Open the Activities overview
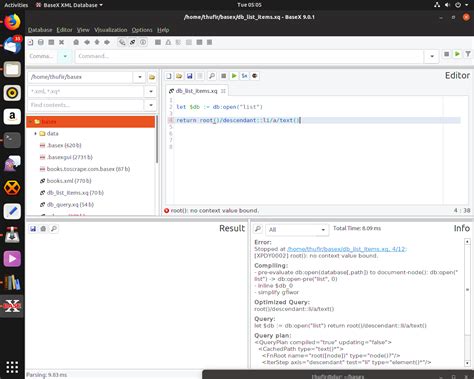 click(16, 5)
